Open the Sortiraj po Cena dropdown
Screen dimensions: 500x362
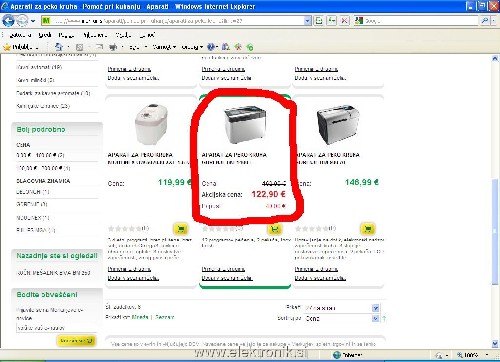[375, 319]
